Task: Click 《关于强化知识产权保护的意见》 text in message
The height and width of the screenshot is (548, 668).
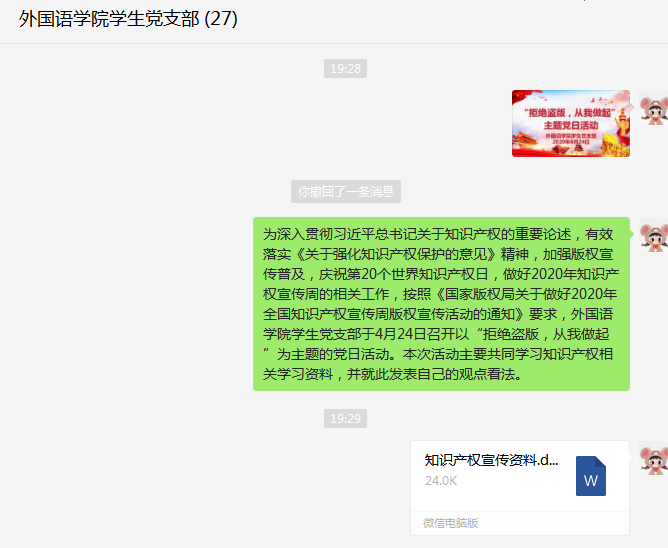Action: tap(396, 254)
